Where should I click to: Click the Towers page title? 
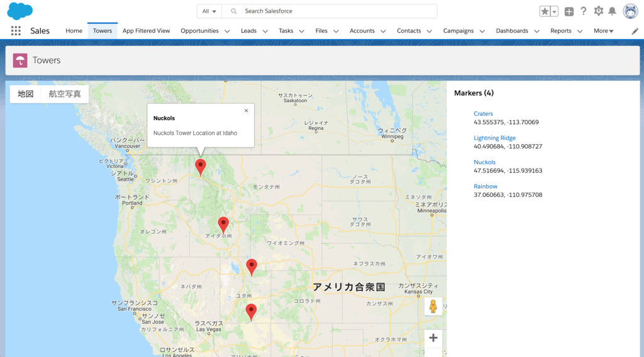point(47,60)
